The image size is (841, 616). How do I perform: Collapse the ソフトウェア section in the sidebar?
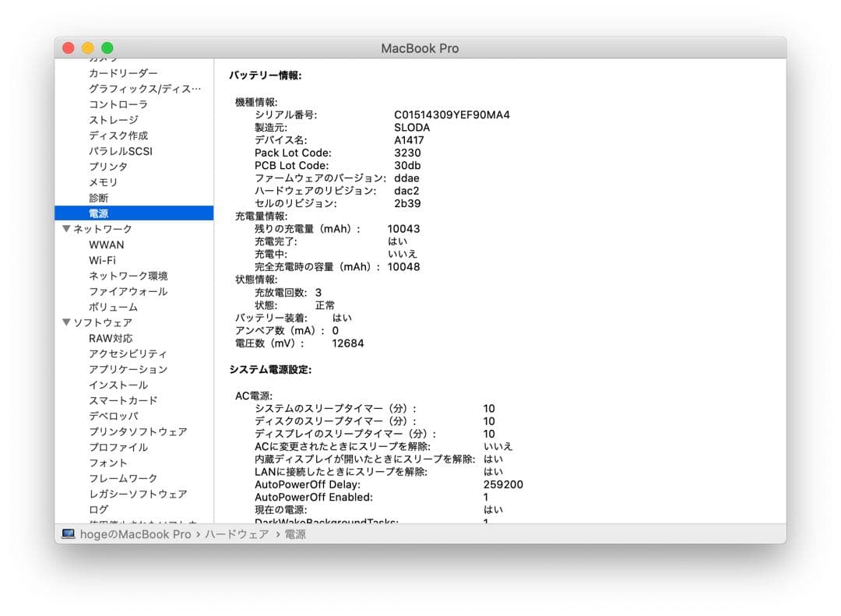point(66,322)
